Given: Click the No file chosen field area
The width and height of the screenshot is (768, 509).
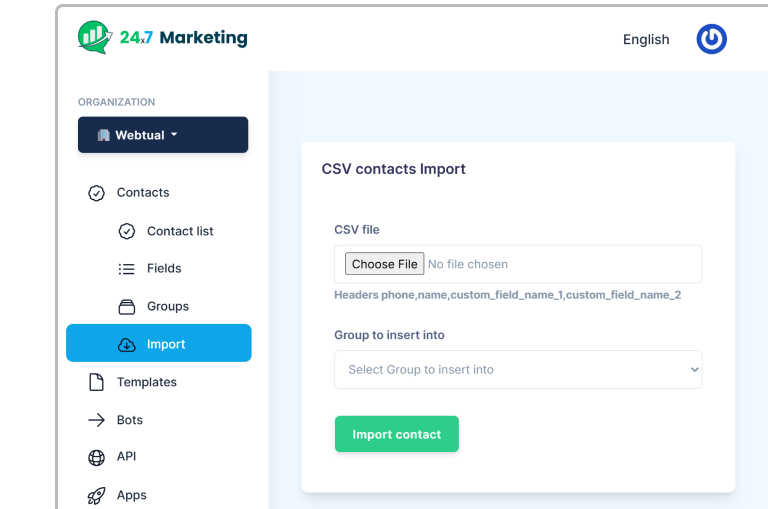Looking at the screenshot, I should tap(560, 264).
